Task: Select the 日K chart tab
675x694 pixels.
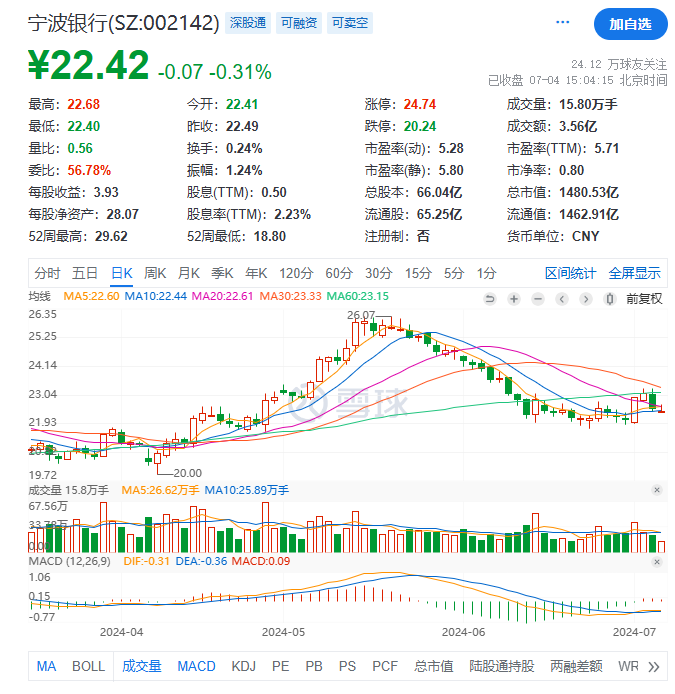Action: [x=122, y=273]
